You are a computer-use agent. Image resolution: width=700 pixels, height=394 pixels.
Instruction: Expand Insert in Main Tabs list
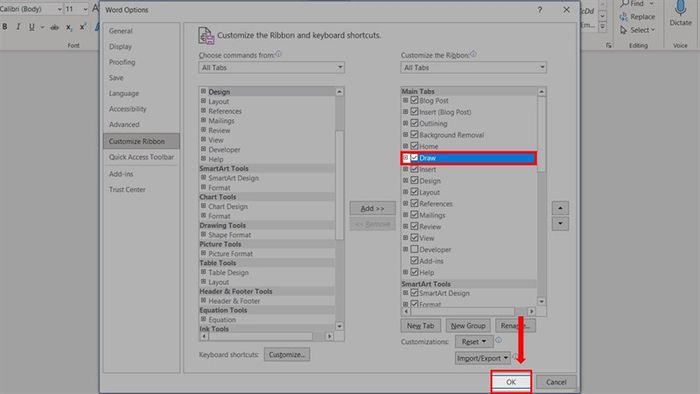pos(405,169)
